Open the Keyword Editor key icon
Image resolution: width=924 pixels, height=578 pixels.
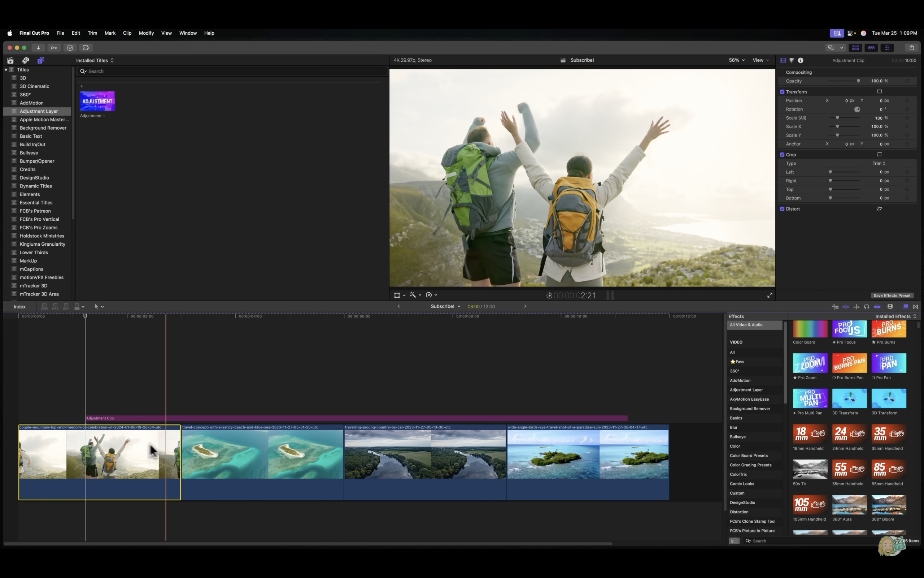[54, 48]
